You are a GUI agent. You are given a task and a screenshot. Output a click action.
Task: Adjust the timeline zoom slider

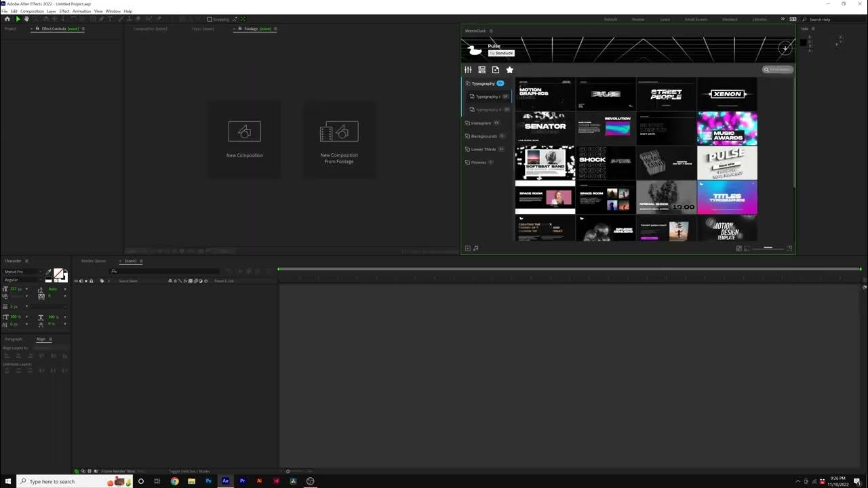pos(288,471)
